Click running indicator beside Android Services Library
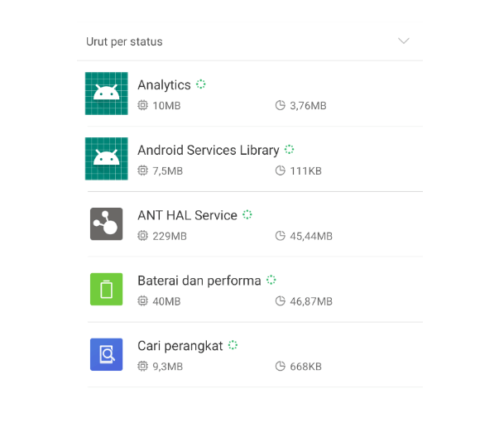 pos(290,150)
